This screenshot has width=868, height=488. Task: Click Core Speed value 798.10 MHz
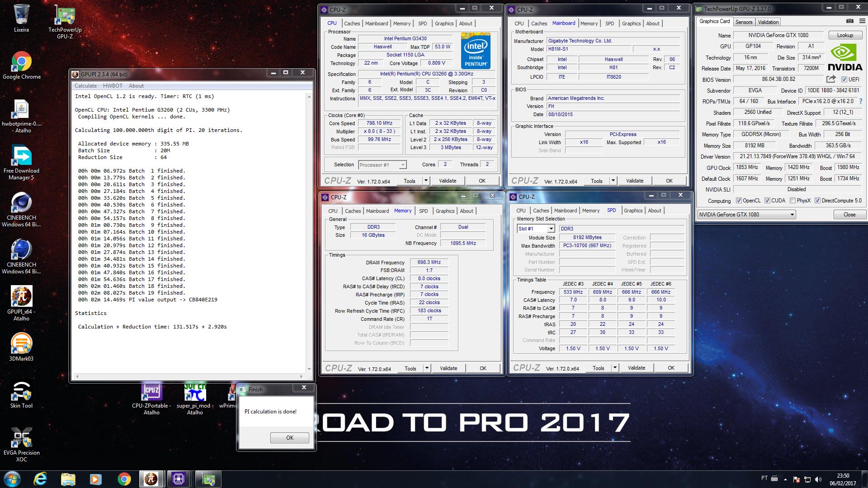379,123
